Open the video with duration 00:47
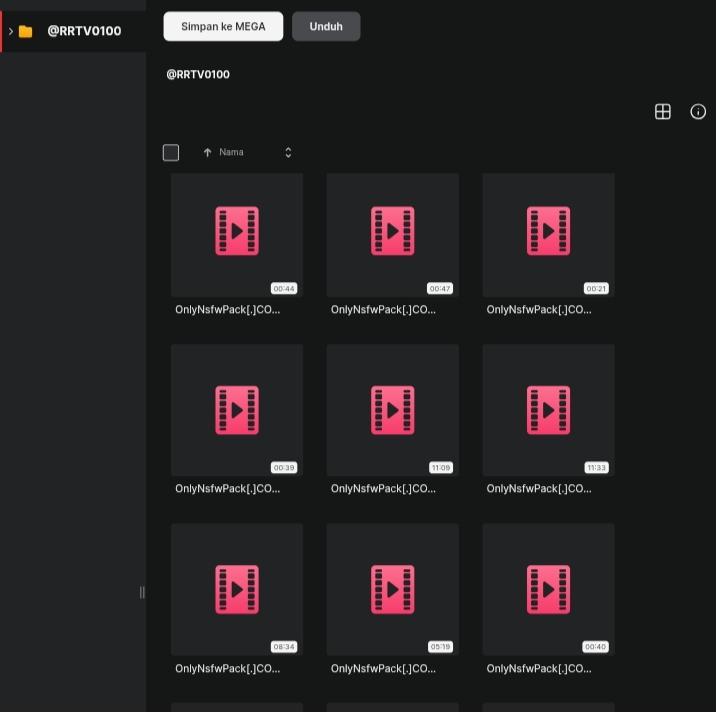This screenshot has width=716, height=712. 393,235
